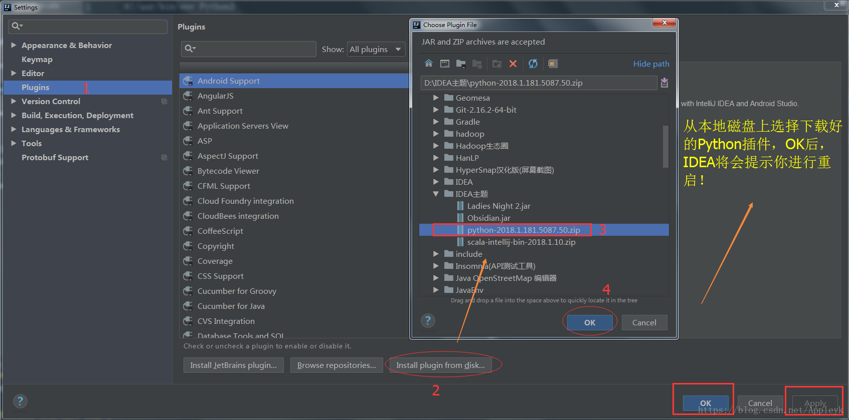Click the project-level icon beside Version Control

pyautogui.click(x=164, y=102)
